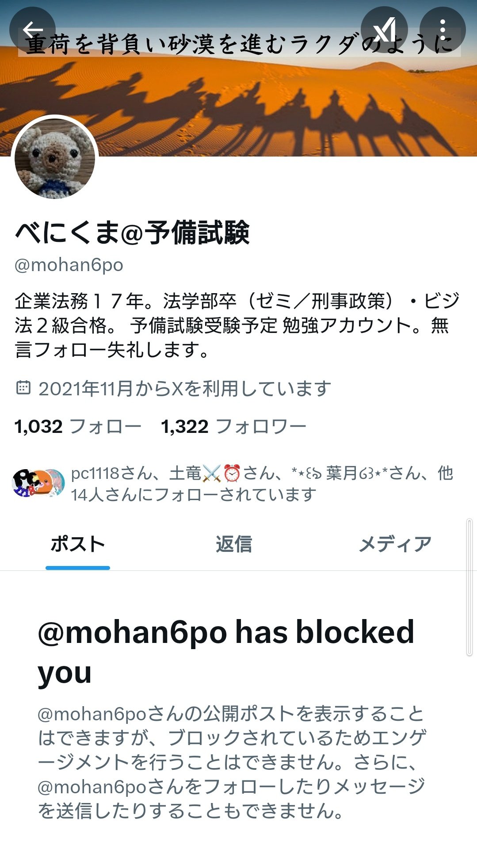
Task: Tap the @mohan6po handle under name
Action: pyautogui.click(x=69, y=265)
